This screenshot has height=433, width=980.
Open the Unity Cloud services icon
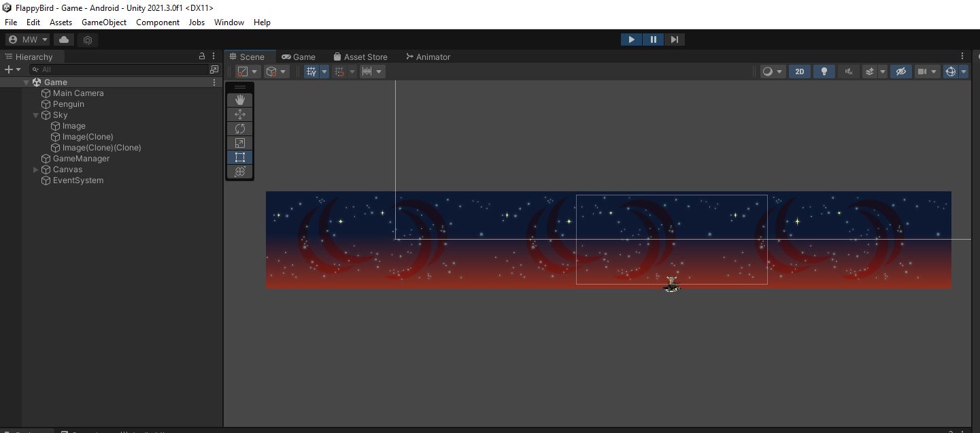(63, 39)
